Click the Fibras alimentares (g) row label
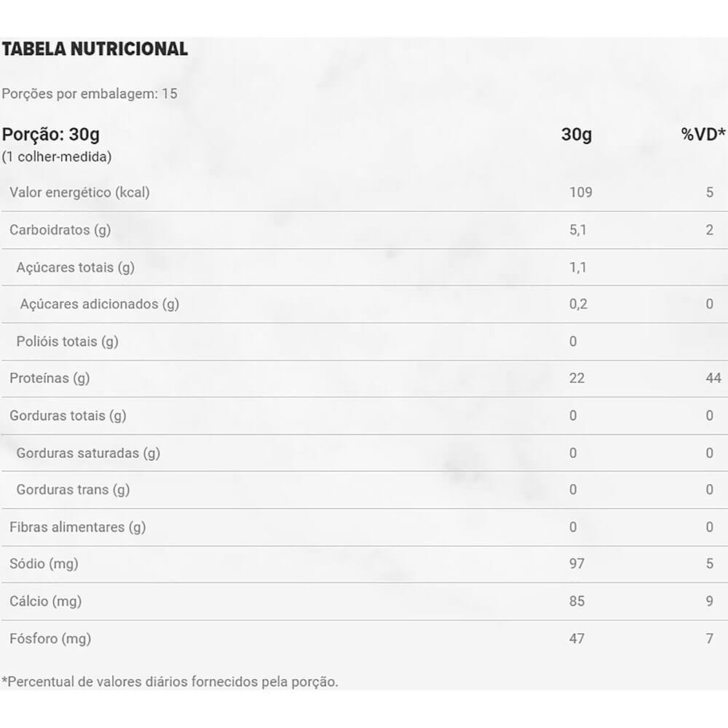 [78, 527]
